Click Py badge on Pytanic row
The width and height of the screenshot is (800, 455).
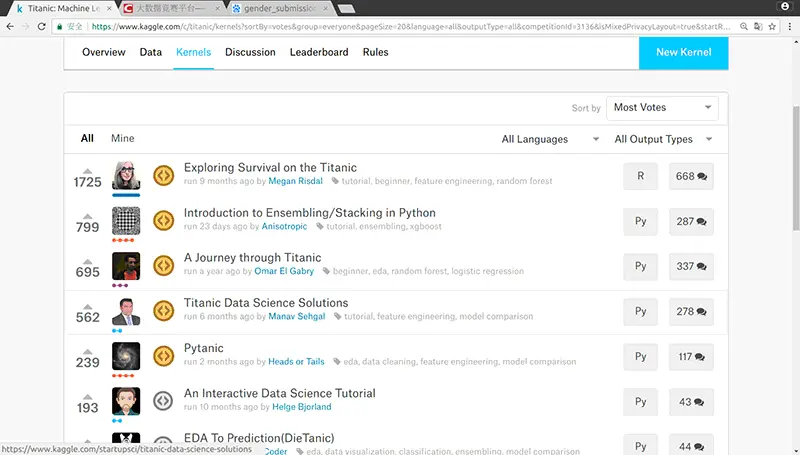pyautogui.click(x=640, y=357)
